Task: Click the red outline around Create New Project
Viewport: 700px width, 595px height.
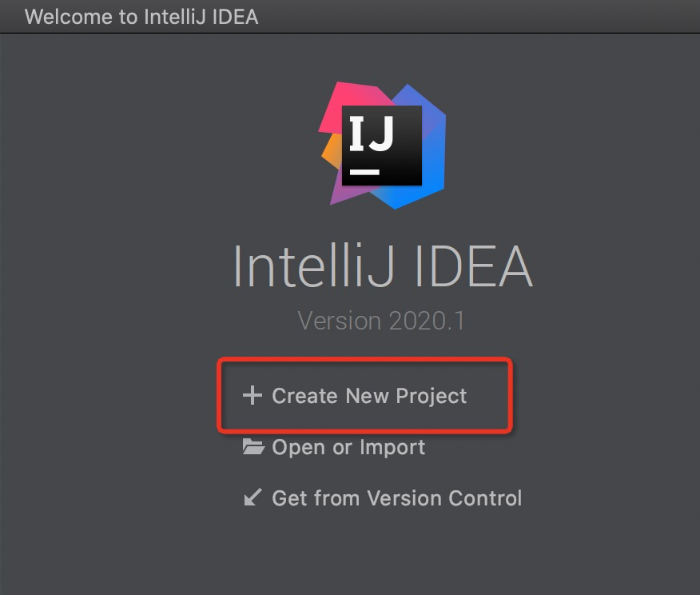Action: click(364, 361)
